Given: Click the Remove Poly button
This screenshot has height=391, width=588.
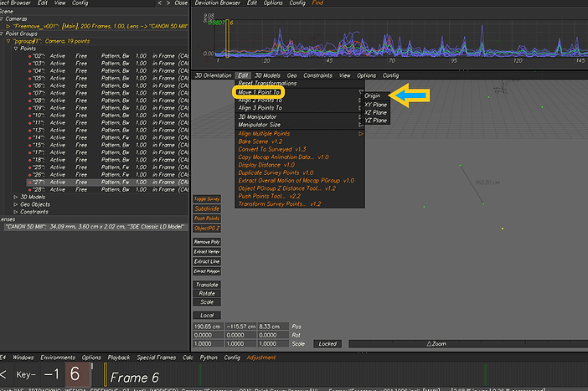Looking at the screenshot, I should (x=207, y=242).
